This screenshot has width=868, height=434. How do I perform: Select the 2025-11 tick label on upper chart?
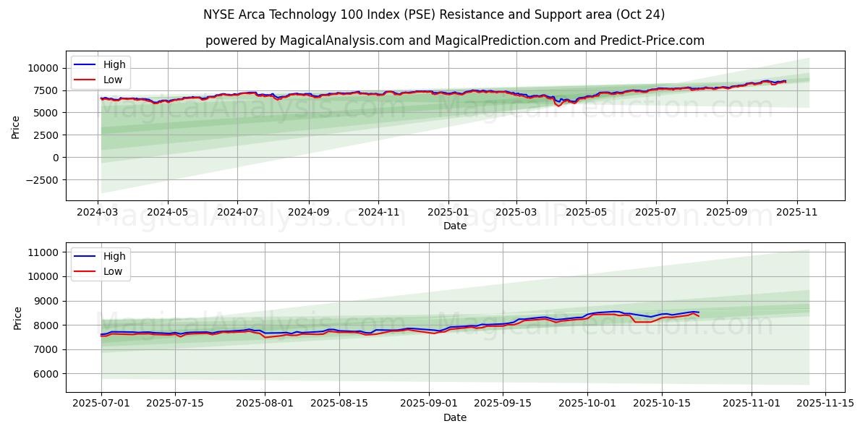click(796, 213)
